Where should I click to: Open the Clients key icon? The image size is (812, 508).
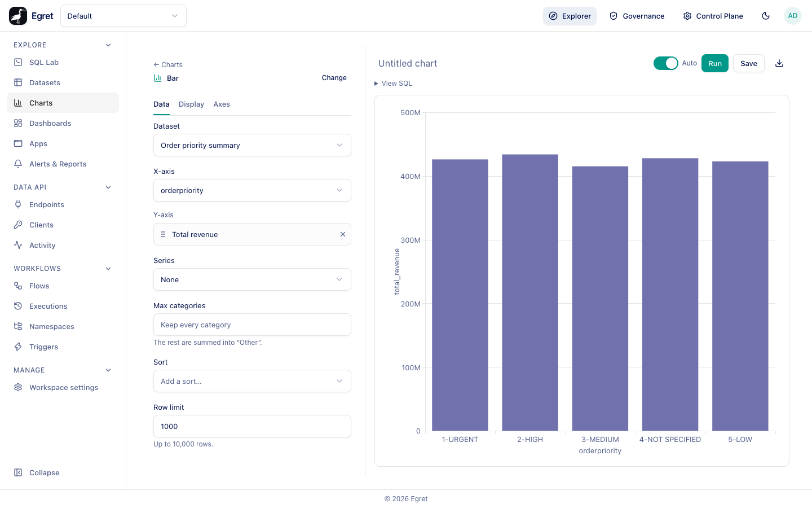[18, 225]
